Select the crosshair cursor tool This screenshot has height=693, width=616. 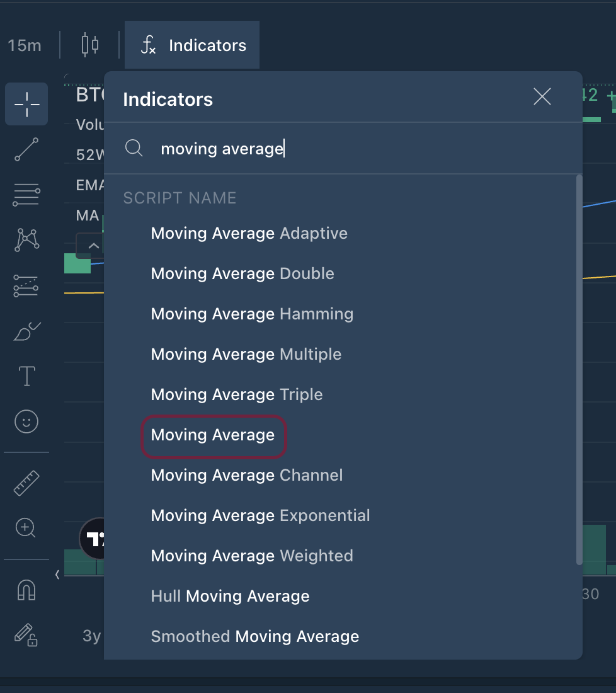26,104
